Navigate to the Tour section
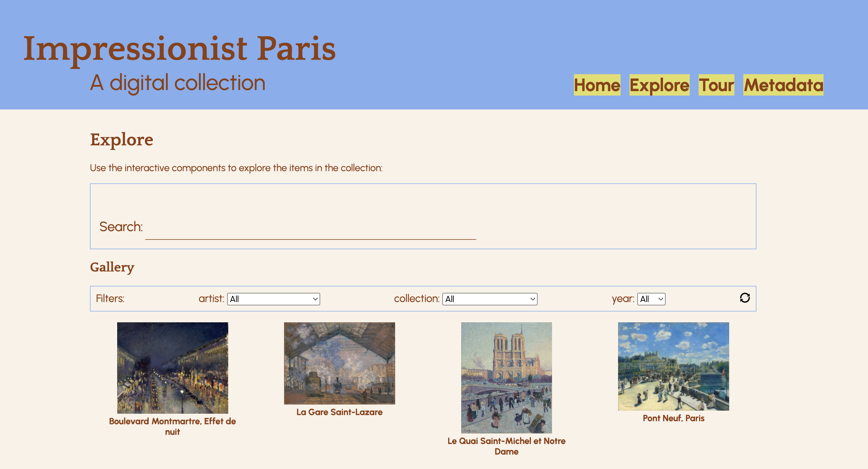Viewport: 868px width, 469px height. tap(716, 85)
